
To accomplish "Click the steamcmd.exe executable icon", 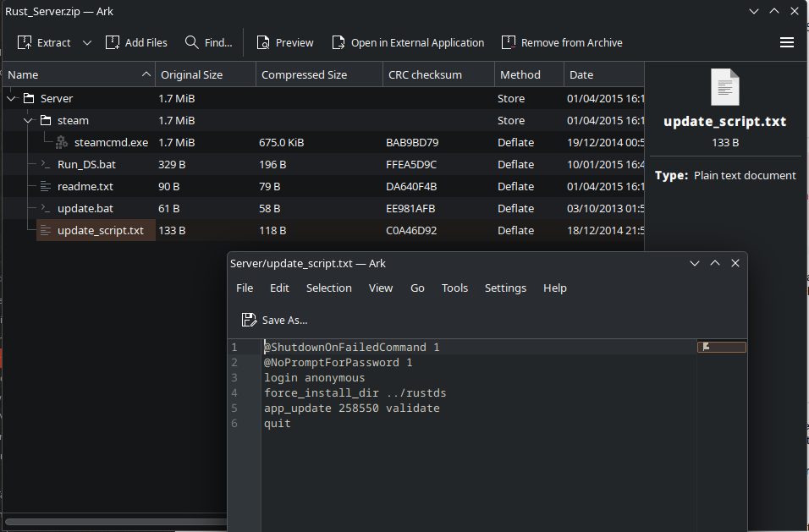I will pyautogui.click(x=62, y=142).
